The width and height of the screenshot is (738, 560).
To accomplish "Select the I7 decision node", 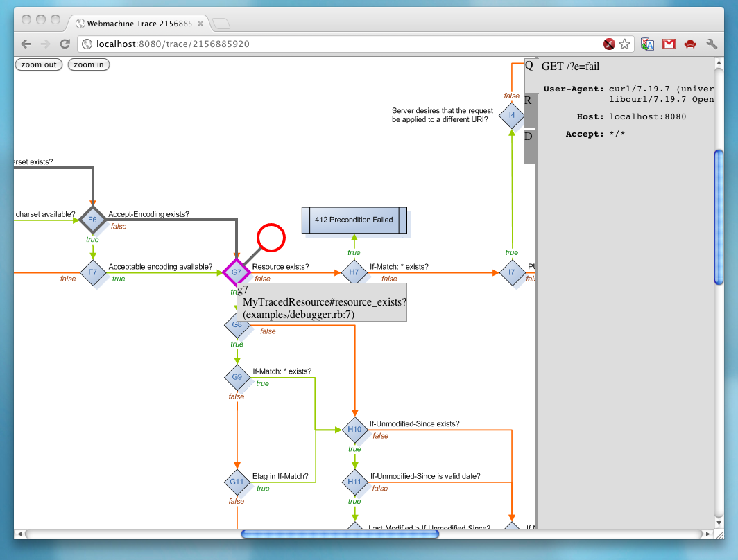I will 512,272.
